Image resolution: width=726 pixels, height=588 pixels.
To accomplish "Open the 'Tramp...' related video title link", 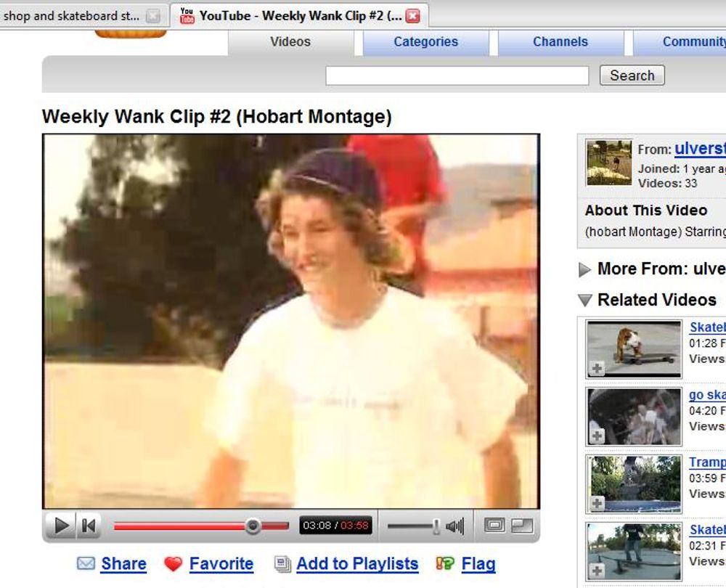I will coord(707,462).
